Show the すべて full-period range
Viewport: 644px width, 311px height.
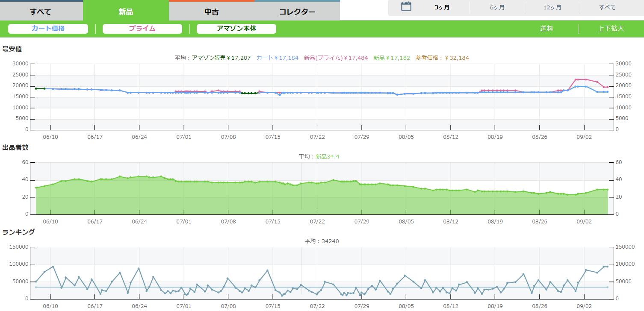(607, 8)
